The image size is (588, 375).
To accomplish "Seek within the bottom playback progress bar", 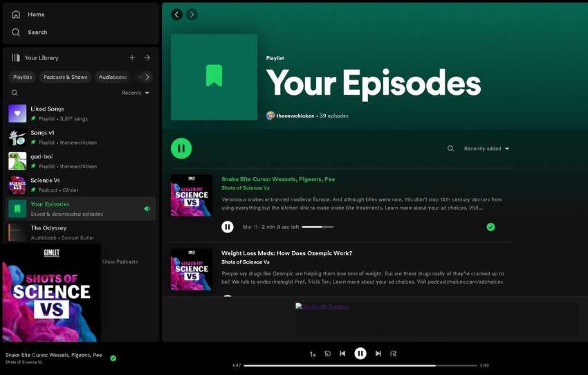I will tap(360, 365).
